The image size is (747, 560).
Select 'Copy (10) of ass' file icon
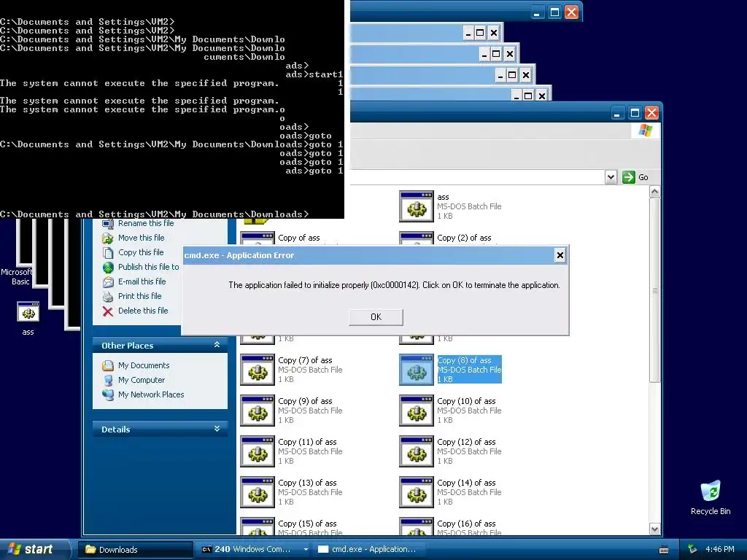pos(417,411)
